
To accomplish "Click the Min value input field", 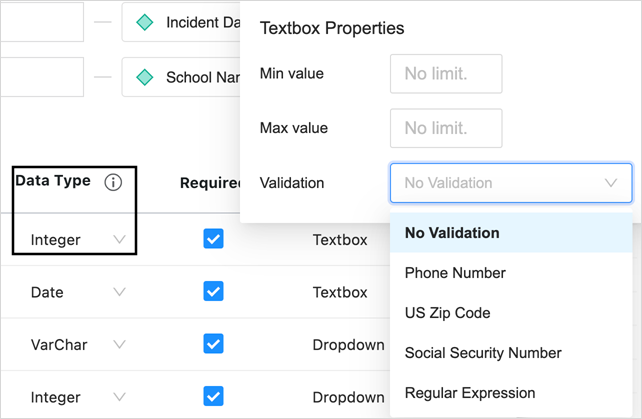I will pos(446,74).
